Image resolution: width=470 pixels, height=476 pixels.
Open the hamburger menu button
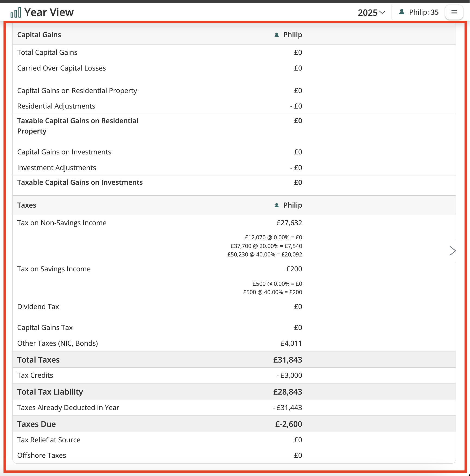tap(454, 12)
